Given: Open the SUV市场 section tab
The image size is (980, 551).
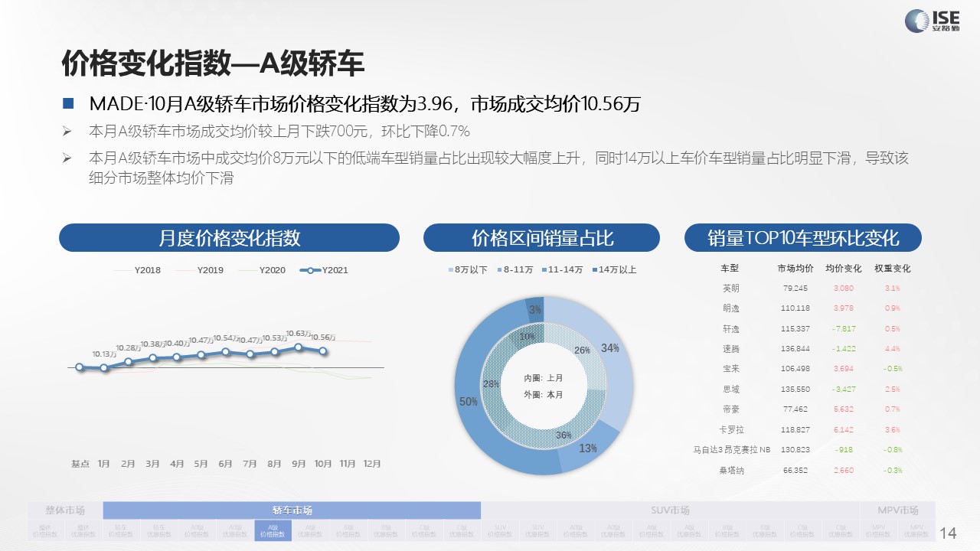Looking at the screenshot, I should tap(668, 510).
